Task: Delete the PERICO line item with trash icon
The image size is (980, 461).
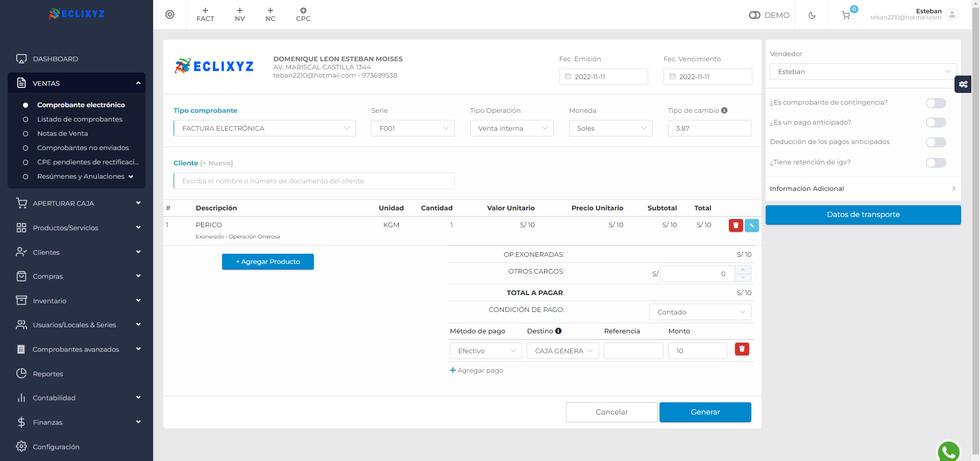Action: (735, 225)
